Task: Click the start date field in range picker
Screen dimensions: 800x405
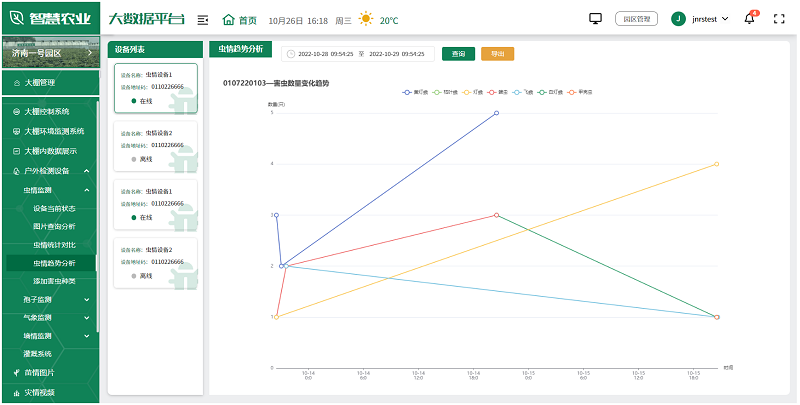Action: pyautogui.click(x=320, y=54)
